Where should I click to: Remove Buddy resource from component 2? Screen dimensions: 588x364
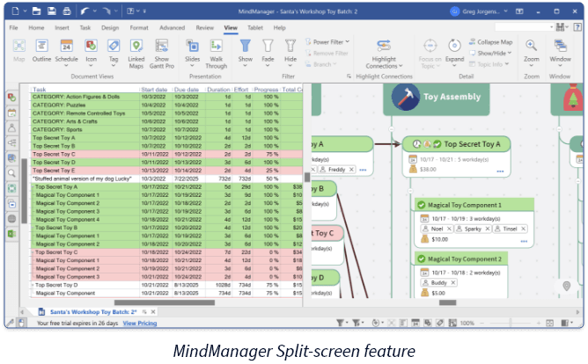pos(453,283)
